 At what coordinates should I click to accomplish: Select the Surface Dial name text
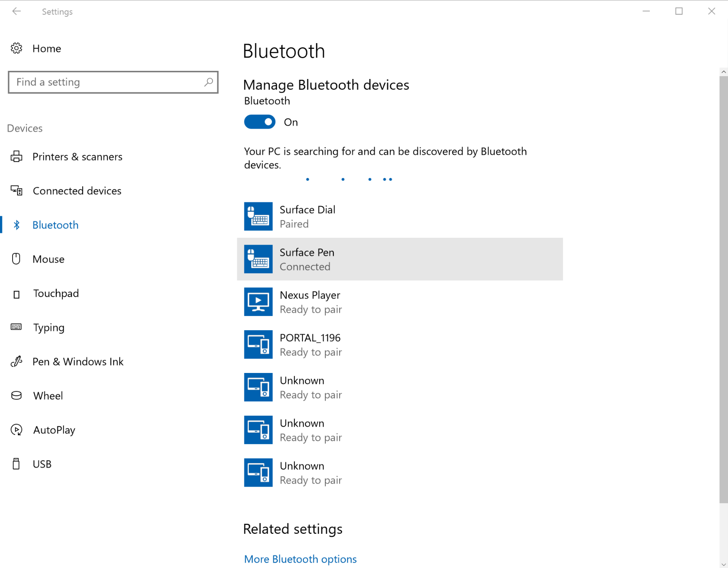click(x=307, y=210)
